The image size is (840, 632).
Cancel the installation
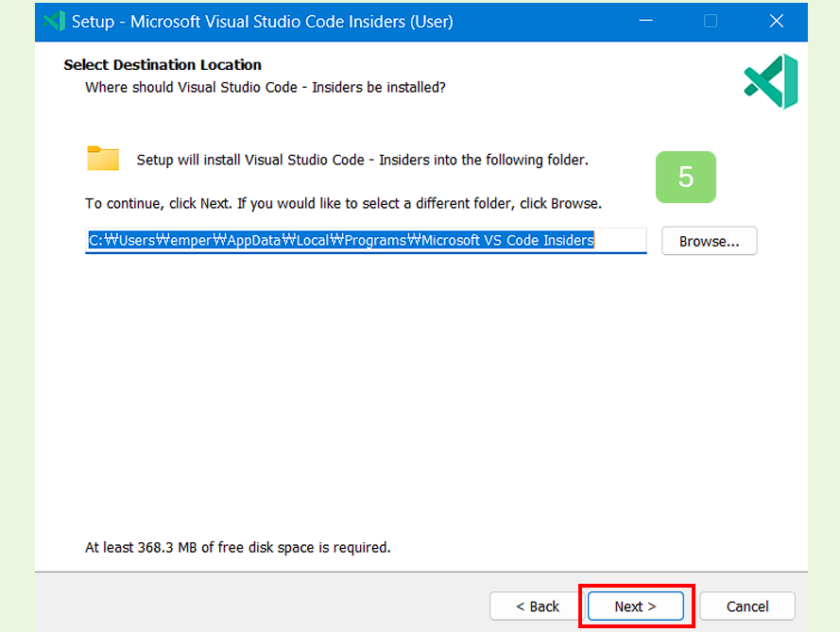coord(746,606)
